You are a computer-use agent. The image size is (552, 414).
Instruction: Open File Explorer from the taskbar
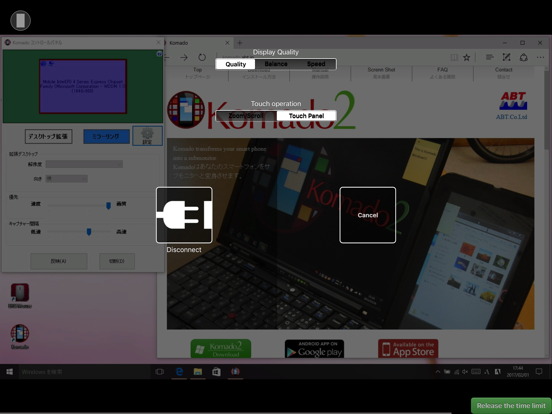(x=198, y=372)
